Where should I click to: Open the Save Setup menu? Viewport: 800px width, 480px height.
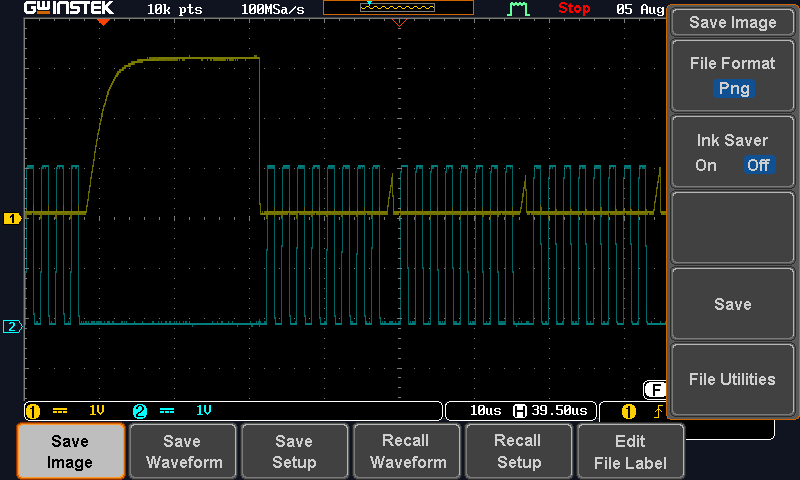coord(294,451)
